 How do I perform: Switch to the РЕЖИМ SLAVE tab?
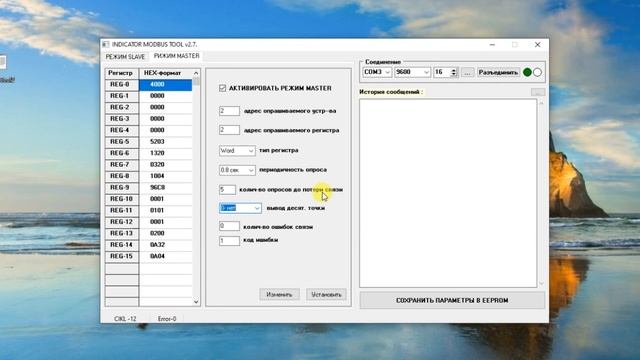click(x=125, y=57)
